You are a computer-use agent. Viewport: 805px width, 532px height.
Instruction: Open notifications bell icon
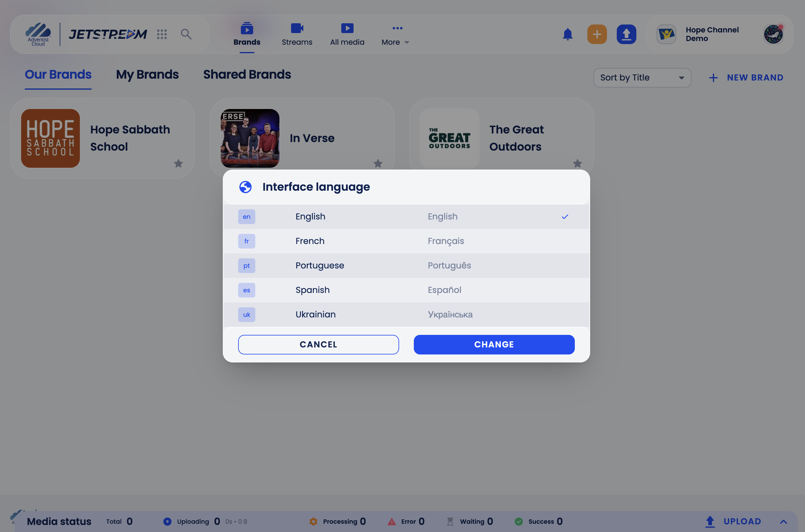(x=567, y=34)
